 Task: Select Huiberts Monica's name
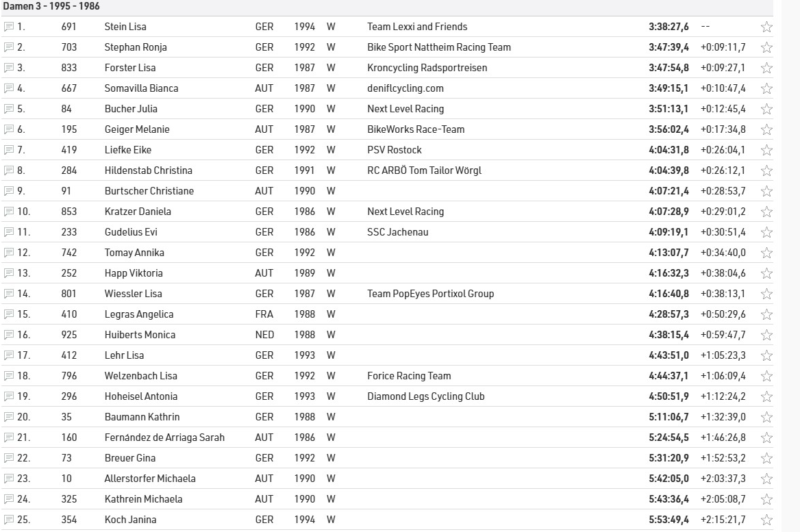pyautogui.click(x=140, y=335)
